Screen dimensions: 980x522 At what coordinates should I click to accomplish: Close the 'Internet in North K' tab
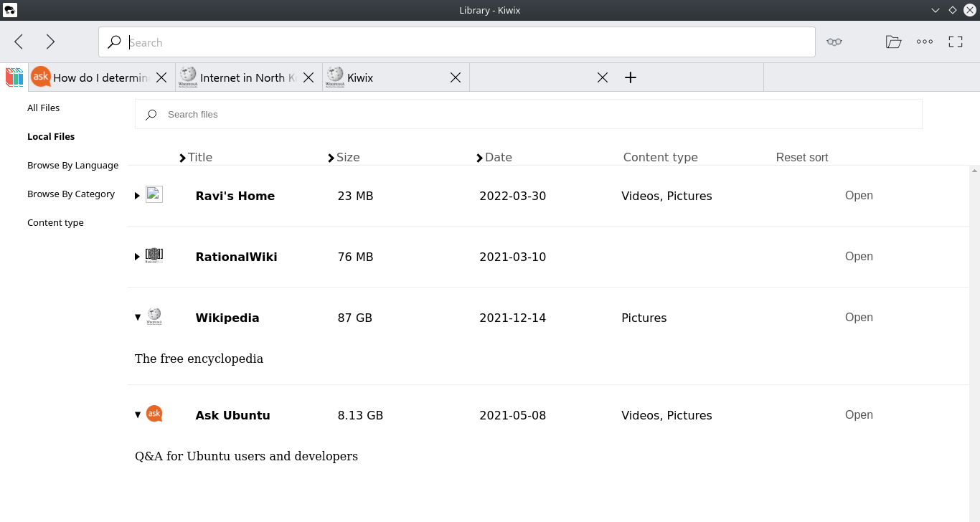308,77
